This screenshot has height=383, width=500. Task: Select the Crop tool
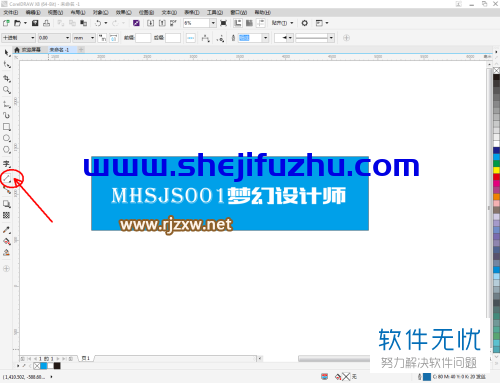(x=7, y=79)
